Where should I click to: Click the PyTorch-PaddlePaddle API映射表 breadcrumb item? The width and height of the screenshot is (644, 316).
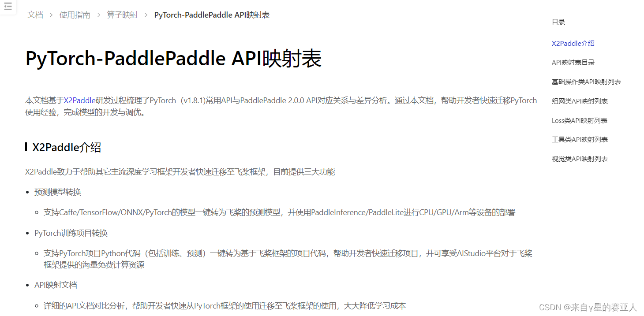click(212, 15)
